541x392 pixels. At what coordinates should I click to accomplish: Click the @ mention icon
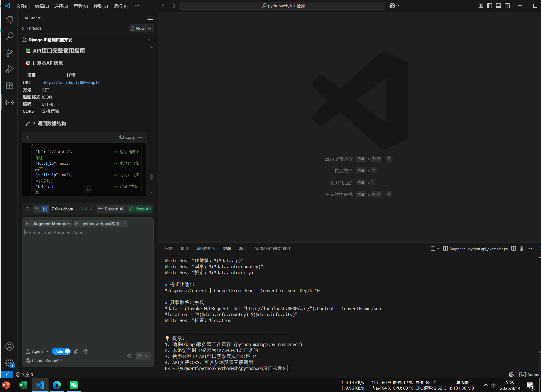[x=86, y=351]
